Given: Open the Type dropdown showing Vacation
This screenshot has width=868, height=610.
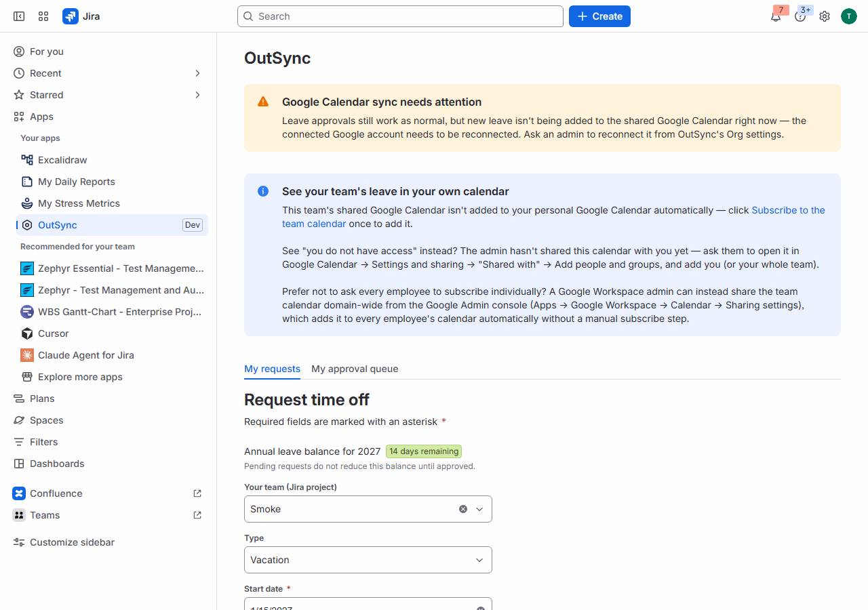Looking at the screenshot, I should [368, 560].
